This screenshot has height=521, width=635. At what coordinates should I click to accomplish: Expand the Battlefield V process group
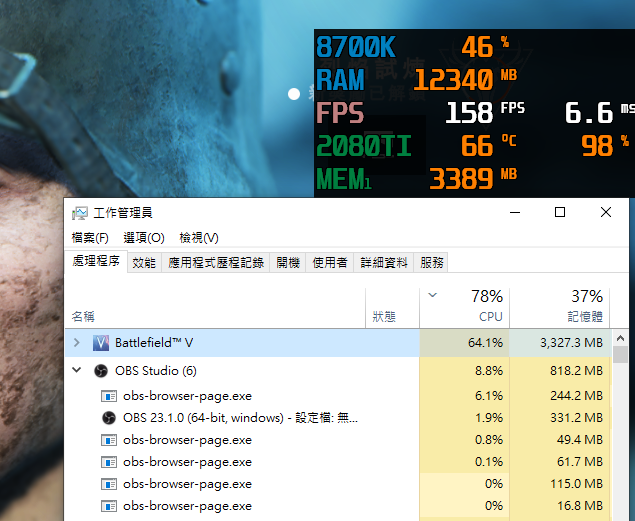pos(77,343)
